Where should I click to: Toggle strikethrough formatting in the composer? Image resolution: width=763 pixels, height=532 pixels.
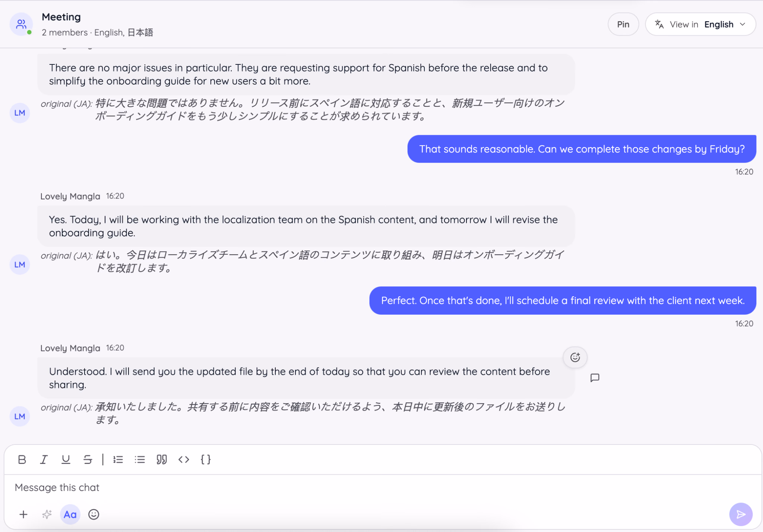[88, 459]
